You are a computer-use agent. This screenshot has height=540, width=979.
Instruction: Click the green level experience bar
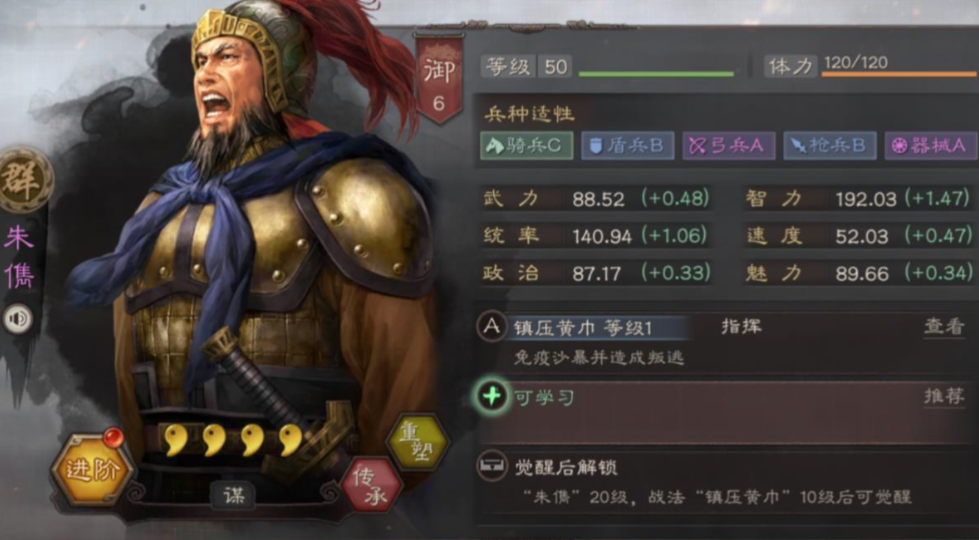[656, 74]
